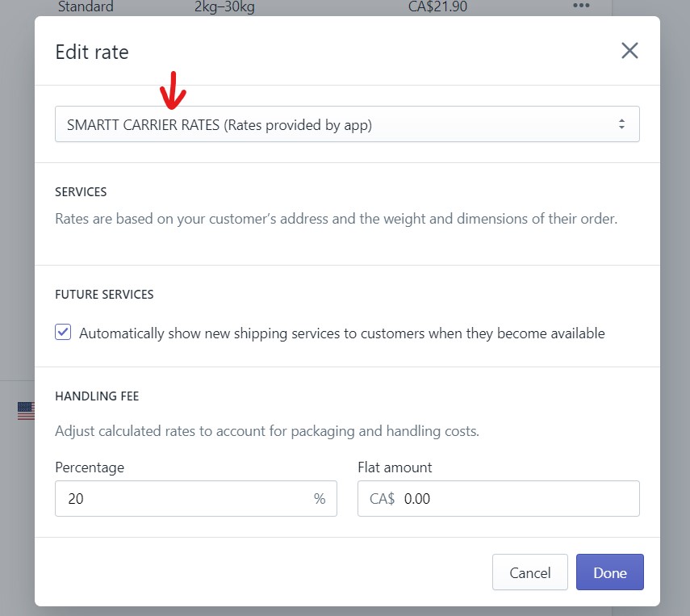
Task: Click the SERVICES section heading
Action: click(x=81, y=192)
